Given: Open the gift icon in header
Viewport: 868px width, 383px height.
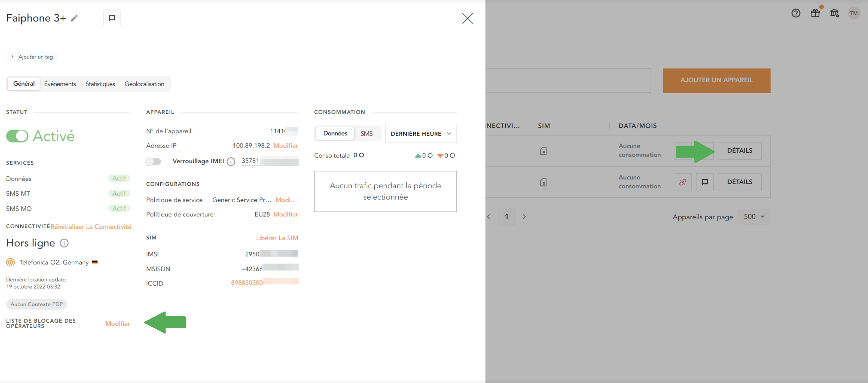Looking at the screenshot, I should [x=815, y=13].
